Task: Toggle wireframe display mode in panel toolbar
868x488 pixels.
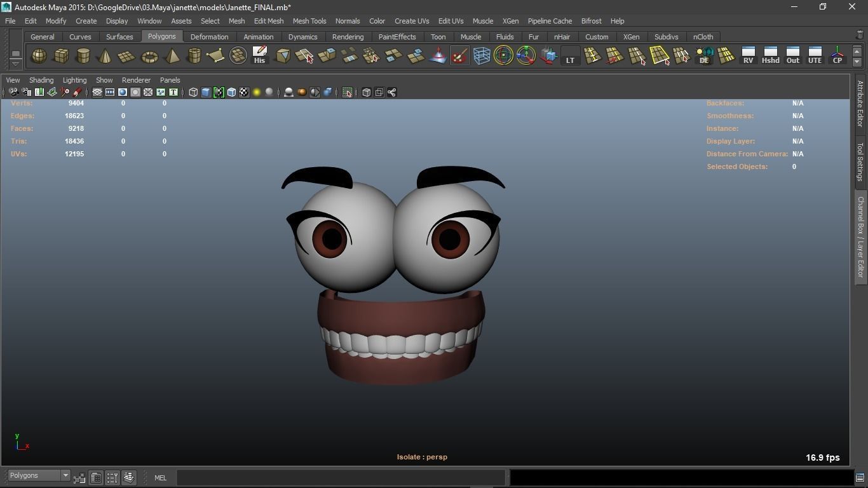Action: point(193,93)
